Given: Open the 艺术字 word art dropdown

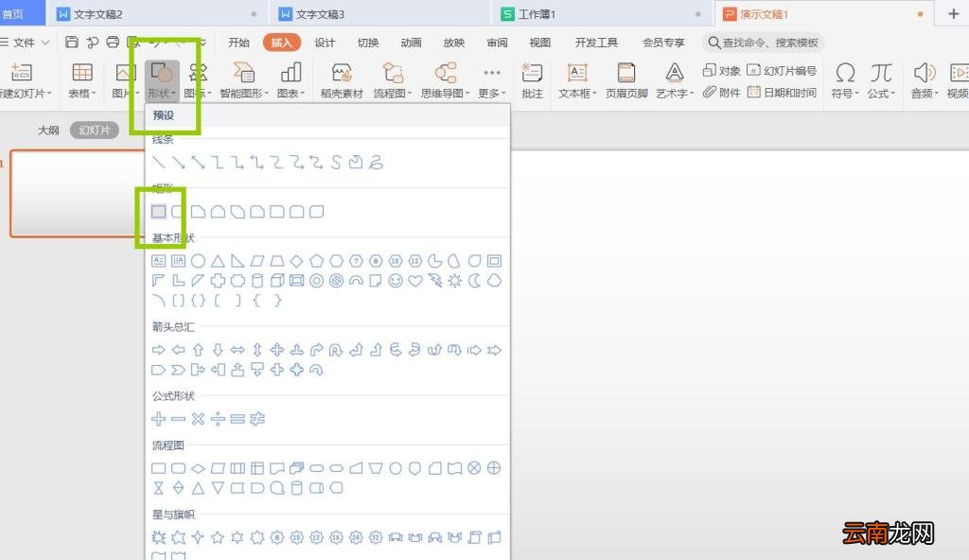Looking at the screenshot, I should 675,80.
